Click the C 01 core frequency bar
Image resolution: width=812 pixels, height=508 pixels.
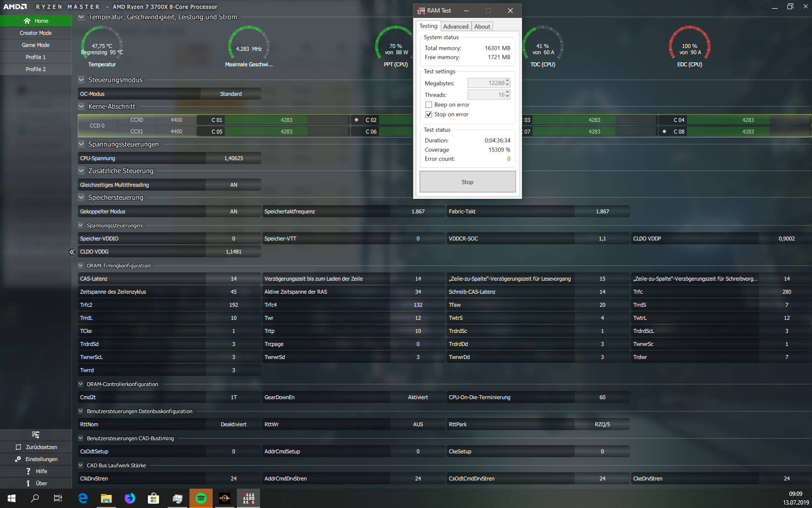tap(287, 120)
